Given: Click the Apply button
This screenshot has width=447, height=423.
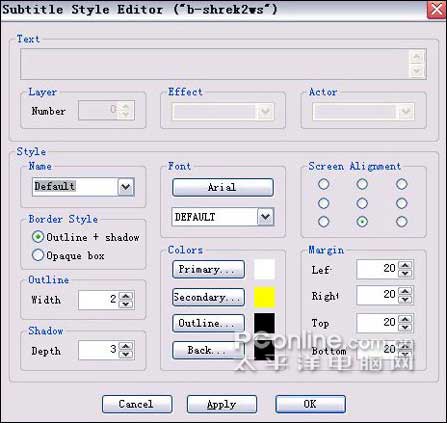Looking at the screenshot, I should point(222,404).
